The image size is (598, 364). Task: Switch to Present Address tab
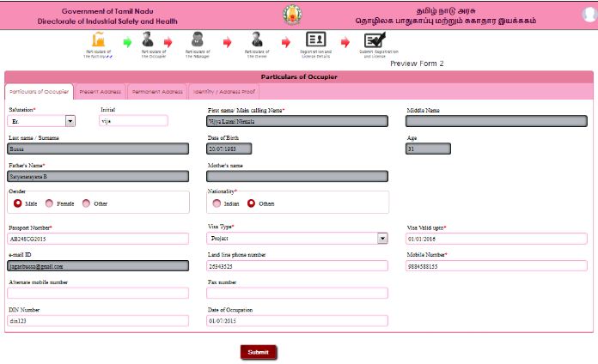[x=101, y=92]
